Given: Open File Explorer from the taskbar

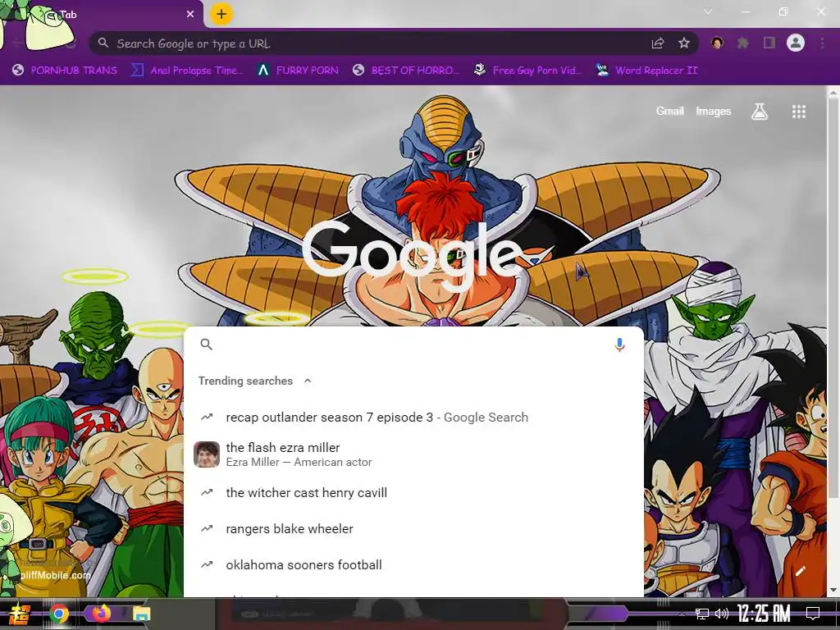Looking at the screenshot, I should click(x=142, y=614).
